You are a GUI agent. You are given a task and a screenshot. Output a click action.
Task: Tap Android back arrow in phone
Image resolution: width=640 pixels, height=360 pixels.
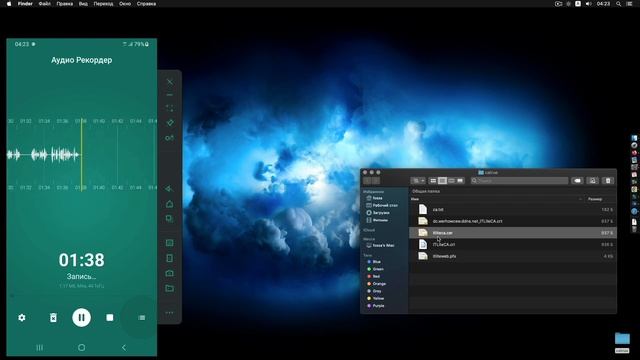(x=124, y=347)
